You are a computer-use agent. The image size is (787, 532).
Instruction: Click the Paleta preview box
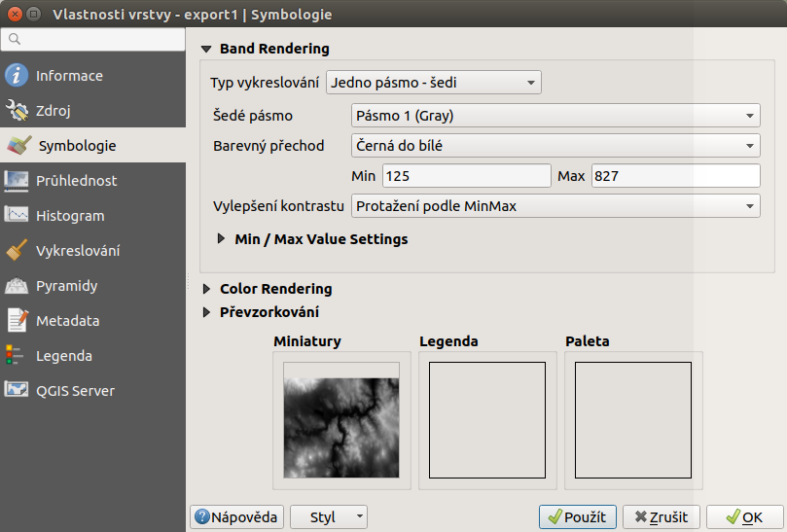[x=633, y=420]
